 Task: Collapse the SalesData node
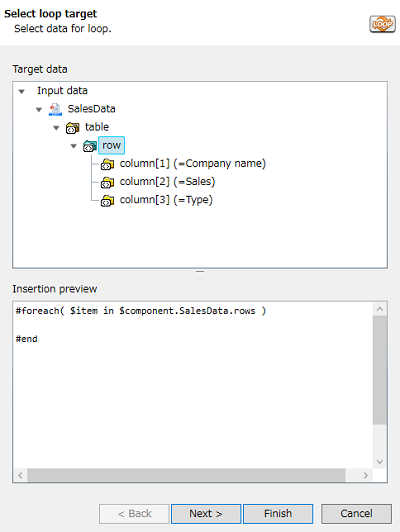[x=39, y=110]
